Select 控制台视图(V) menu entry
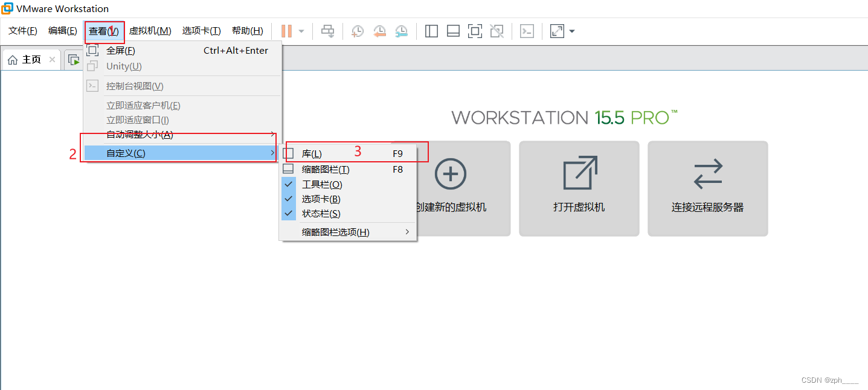 click(x=182, y=86)
